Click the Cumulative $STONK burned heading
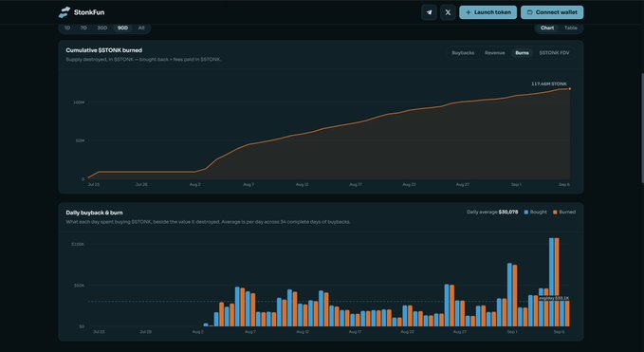Viewport: 644px width, 352px height. tap(104, 50)
